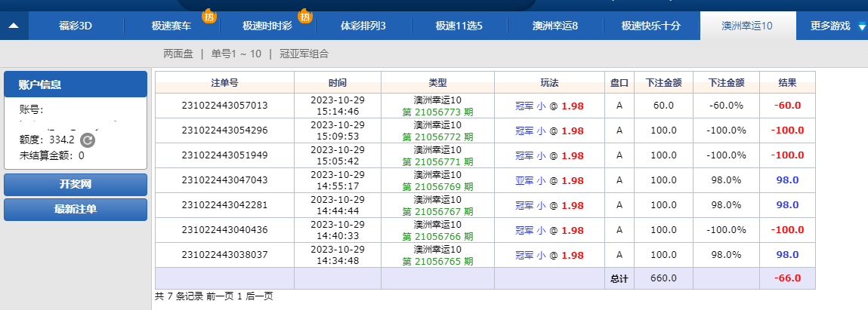Open the 单号1 ~ 10 sub-menu

coord(236,54)
